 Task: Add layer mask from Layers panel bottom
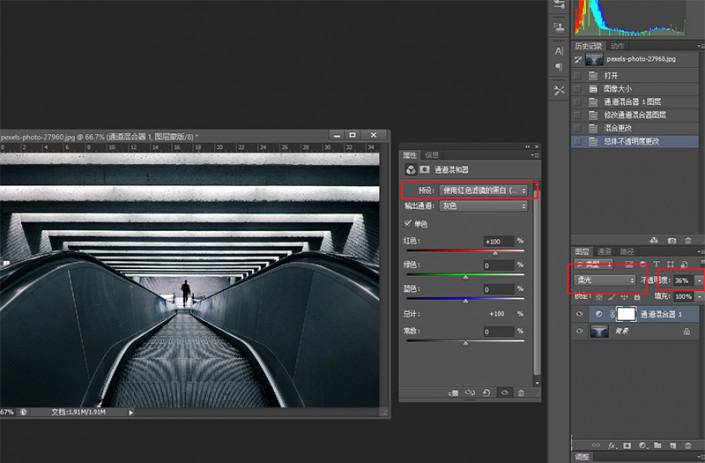[625, 443]
